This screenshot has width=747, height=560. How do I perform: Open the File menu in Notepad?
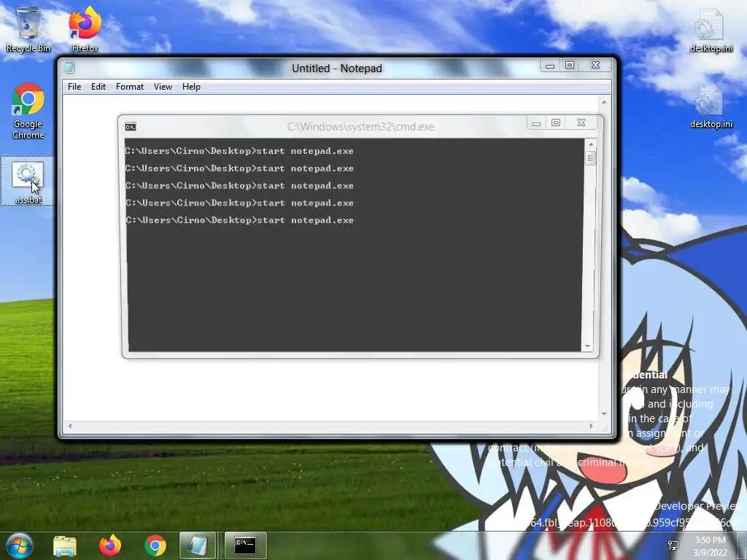point(74,87)
